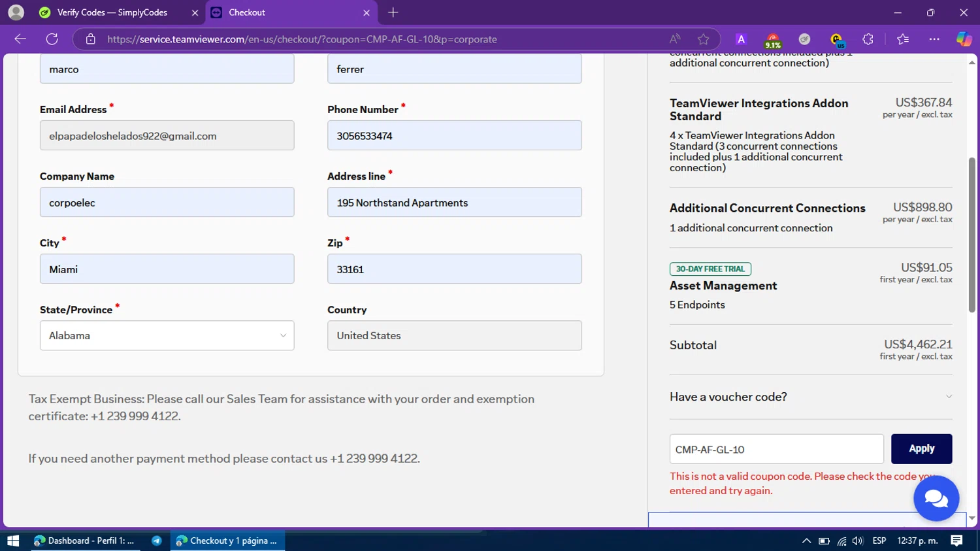
Task: Click the price US$898.80
Action: [923, 207]
